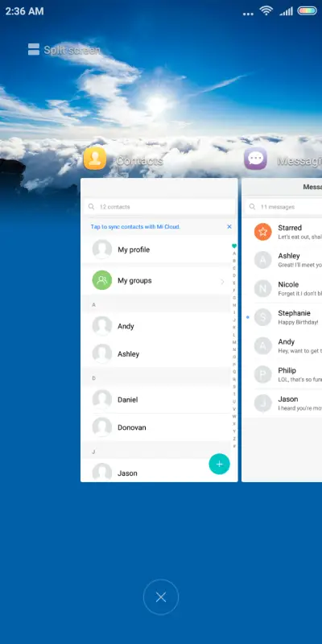Tap Donovan's avatar
This screenshot has width=322, height=644.
click(x=102, y=427)
